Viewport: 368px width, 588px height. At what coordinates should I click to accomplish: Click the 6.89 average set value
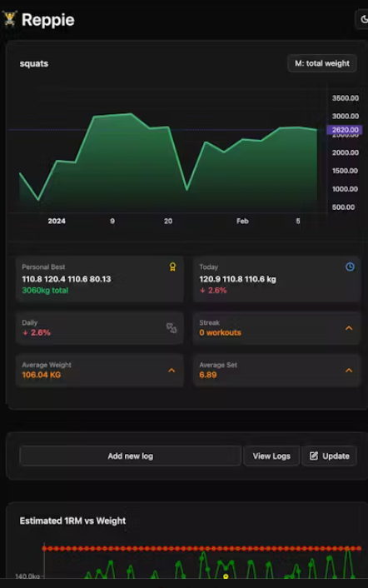(208, 375)
